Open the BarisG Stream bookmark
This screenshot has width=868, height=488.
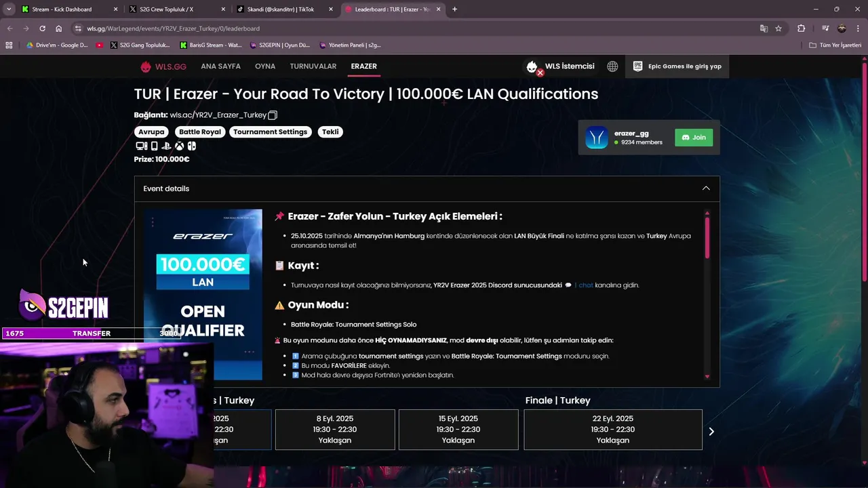coord(210,45)
